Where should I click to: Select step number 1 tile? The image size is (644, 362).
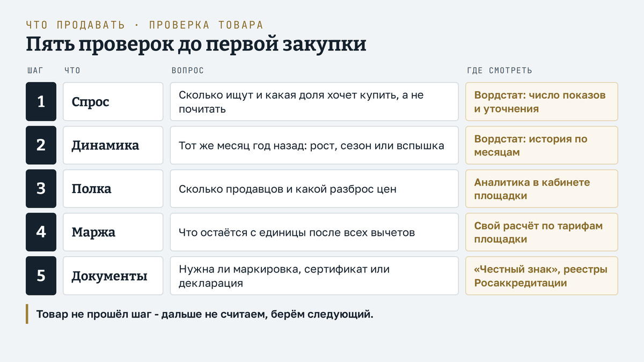click(41, 101)
